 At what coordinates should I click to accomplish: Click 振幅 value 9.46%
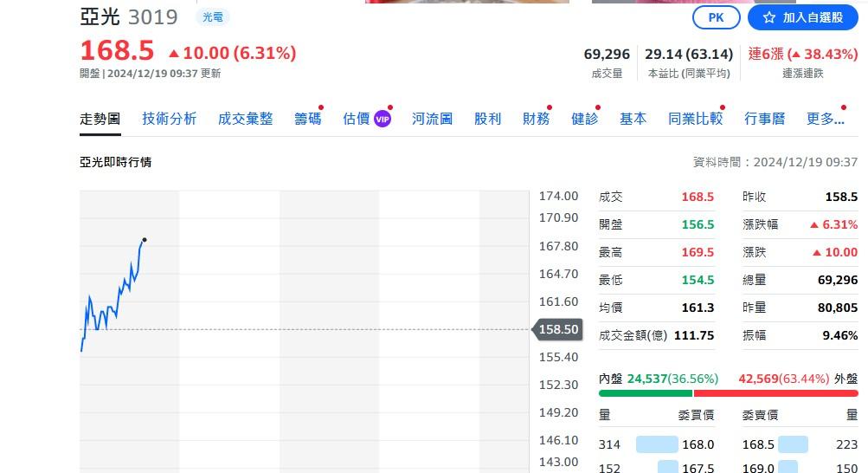[x=839, y=335]
